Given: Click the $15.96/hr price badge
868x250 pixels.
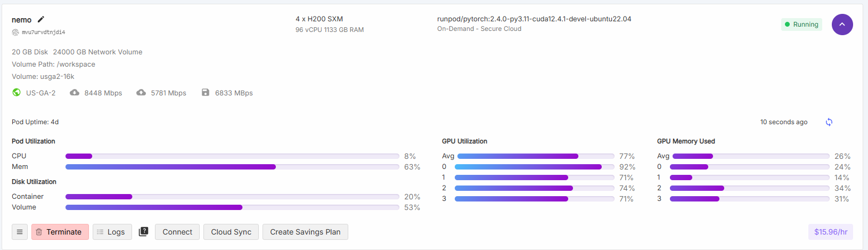Looking at the screenshot, I should click(x=830, y=232).
